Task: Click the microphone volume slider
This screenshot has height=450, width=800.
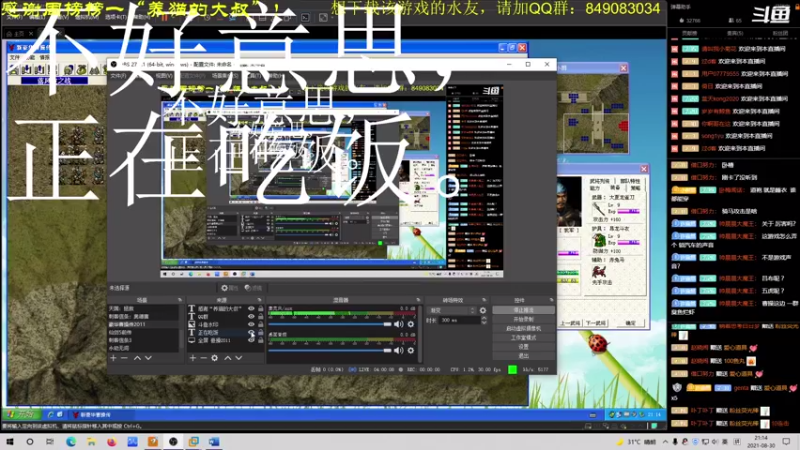Action: click(330, 324)
